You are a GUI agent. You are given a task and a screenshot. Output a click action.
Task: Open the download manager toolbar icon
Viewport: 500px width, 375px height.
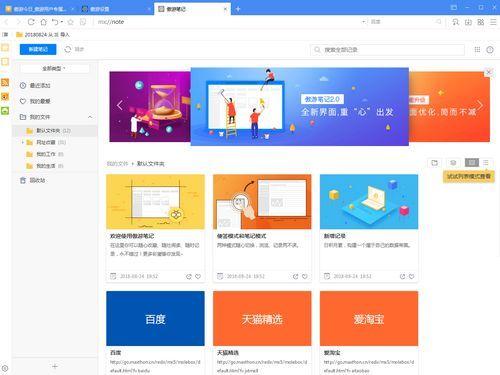coord(468,22)
